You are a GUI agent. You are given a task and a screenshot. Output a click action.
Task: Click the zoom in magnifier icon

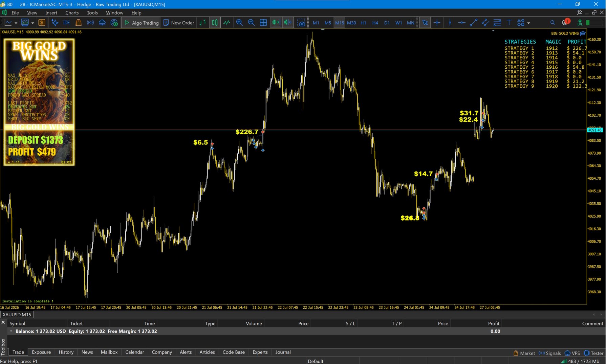point(239,23)
